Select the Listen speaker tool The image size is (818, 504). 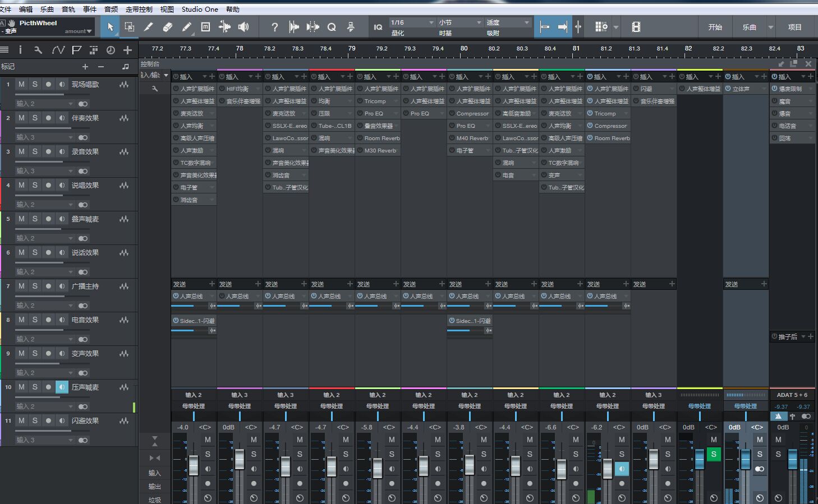pos(243,27)
